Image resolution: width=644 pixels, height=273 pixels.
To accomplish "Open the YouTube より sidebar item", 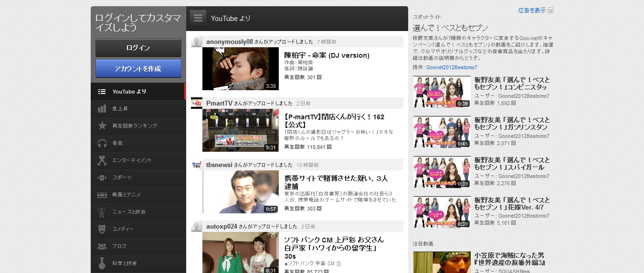I will pos(137,92).
